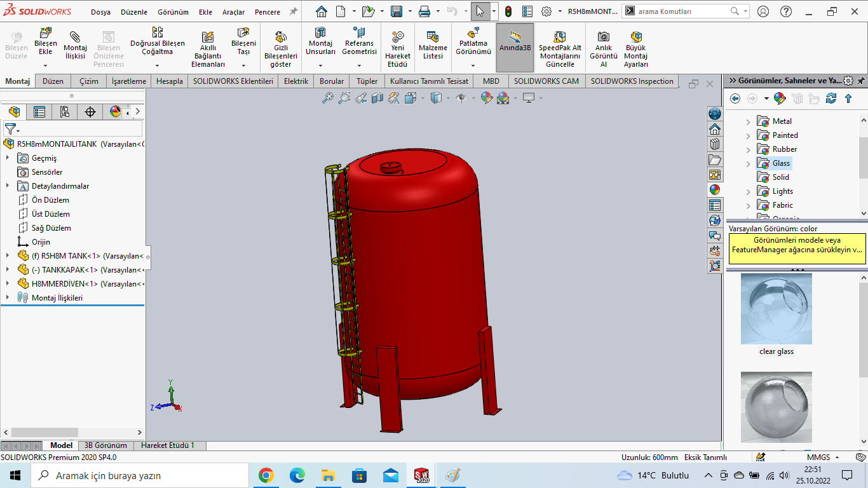This screenshot has width=868, height=488.
Task: Expand the H8MMERDİVEN<1> component tree node
Action: coord(8,284)
